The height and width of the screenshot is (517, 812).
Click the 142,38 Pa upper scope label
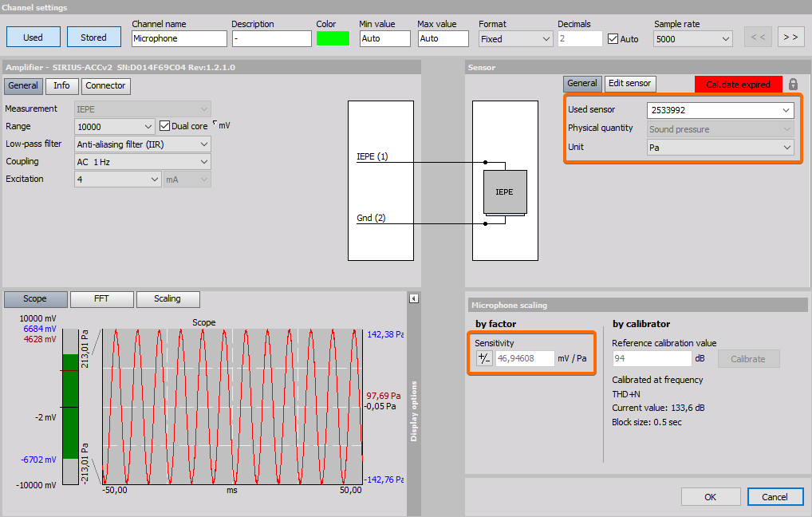pyautogui.click(x=385, y=334)
